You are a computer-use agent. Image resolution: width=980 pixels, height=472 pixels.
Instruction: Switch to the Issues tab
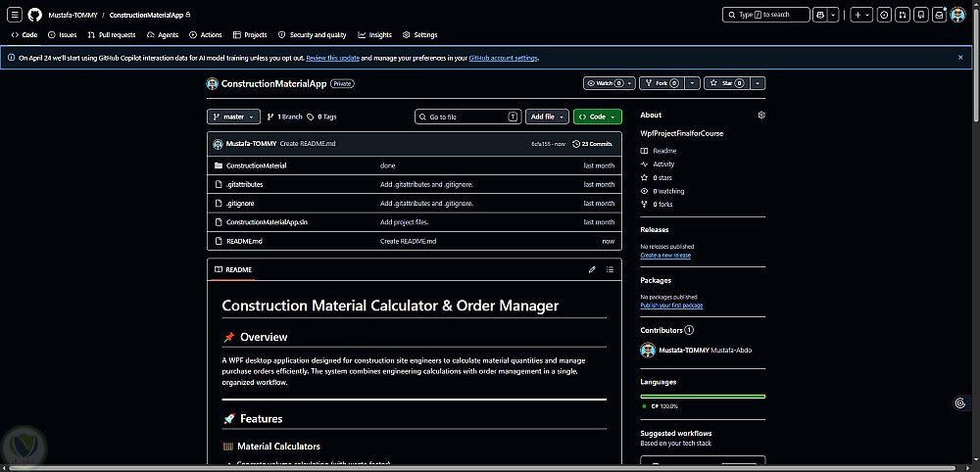point(63,35)
